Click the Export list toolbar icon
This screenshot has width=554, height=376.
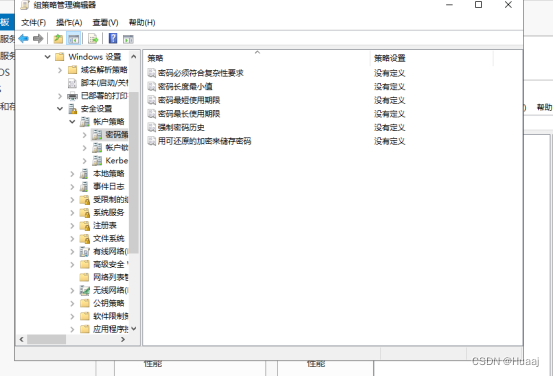pos(93,39)
